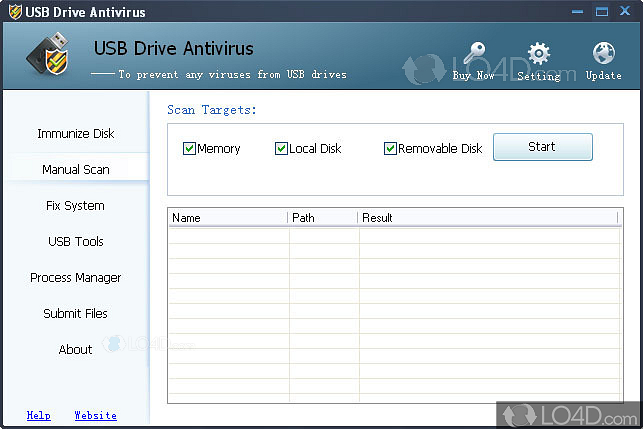Open the Help link
The width and height of the screenshot is (643, 429).
click(39, 415)
